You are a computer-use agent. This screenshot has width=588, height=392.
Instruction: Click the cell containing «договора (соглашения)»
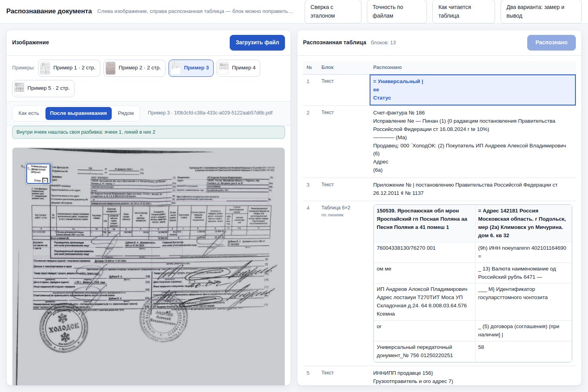(x=523, y=331)
